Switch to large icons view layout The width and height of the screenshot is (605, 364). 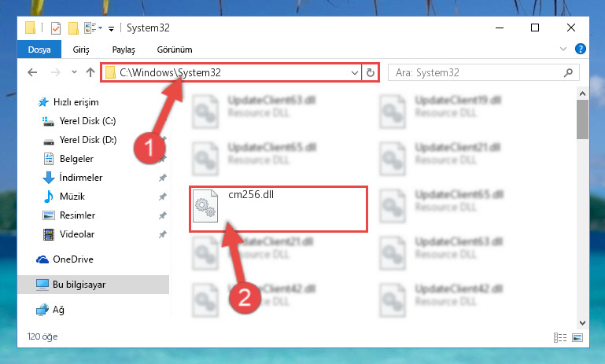(x=577, y=338)
